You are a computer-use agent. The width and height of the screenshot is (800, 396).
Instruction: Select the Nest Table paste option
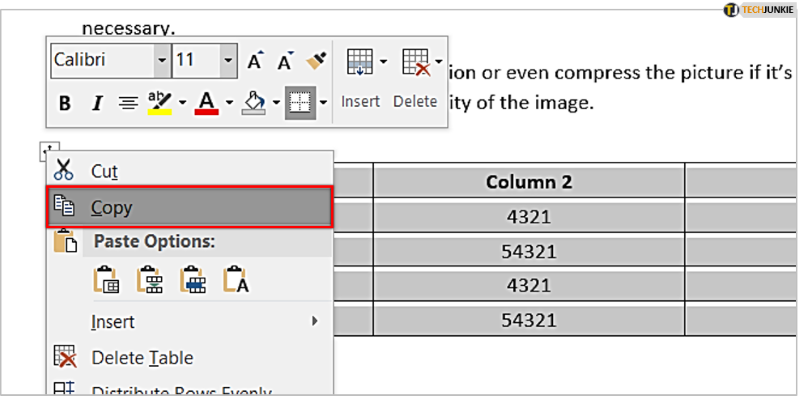click(x=106, y=279)
